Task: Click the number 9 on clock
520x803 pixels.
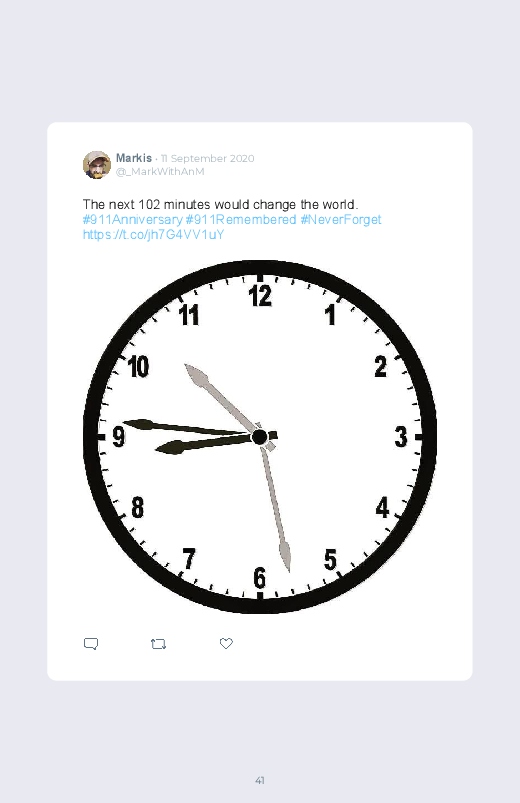Action: coord(118,437)
